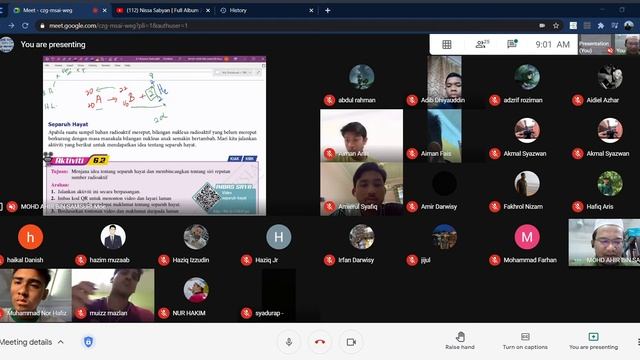640x360 pixels.
Task: Click muted mic icon beside Aiman Fais
Action: click(x=412, y=153)
